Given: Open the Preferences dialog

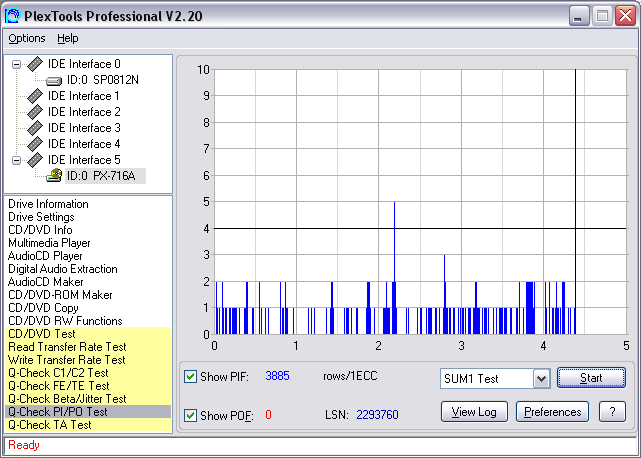Looking at the screenshot, I should pyautogui.click(x=552, y=412).
